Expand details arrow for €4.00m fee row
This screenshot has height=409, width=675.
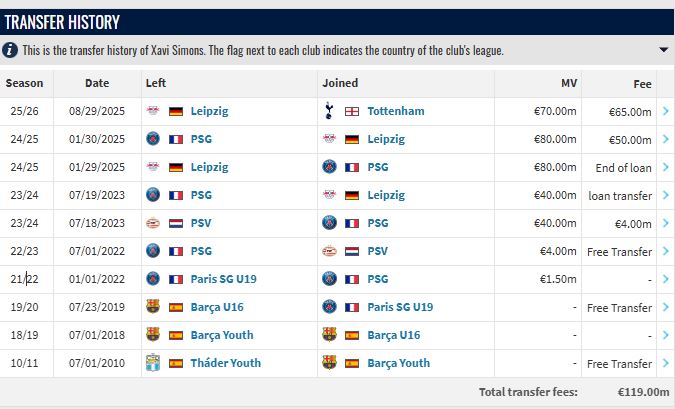[666, 223]
